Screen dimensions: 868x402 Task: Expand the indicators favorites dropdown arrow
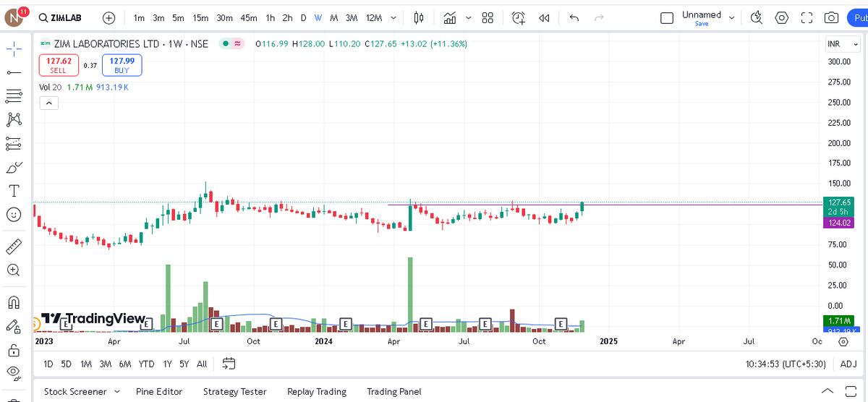468,17
